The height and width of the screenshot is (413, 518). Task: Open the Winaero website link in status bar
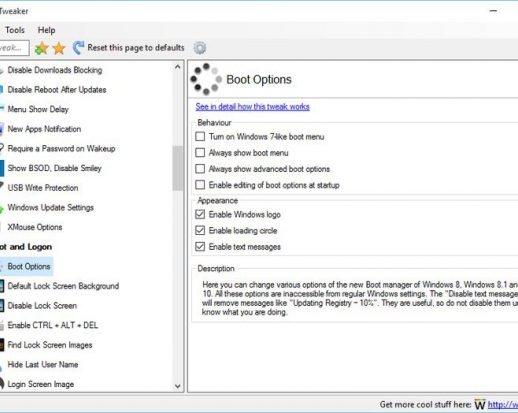click(503, 405)
